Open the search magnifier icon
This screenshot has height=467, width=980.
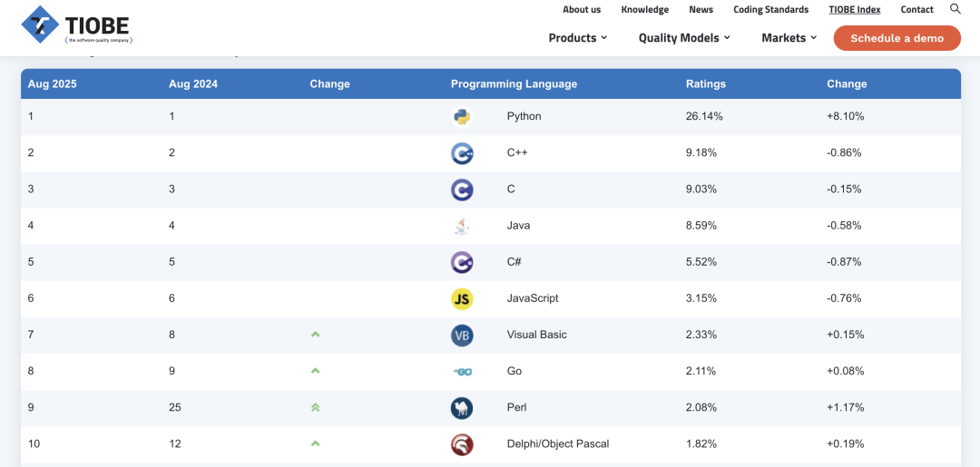955,9
